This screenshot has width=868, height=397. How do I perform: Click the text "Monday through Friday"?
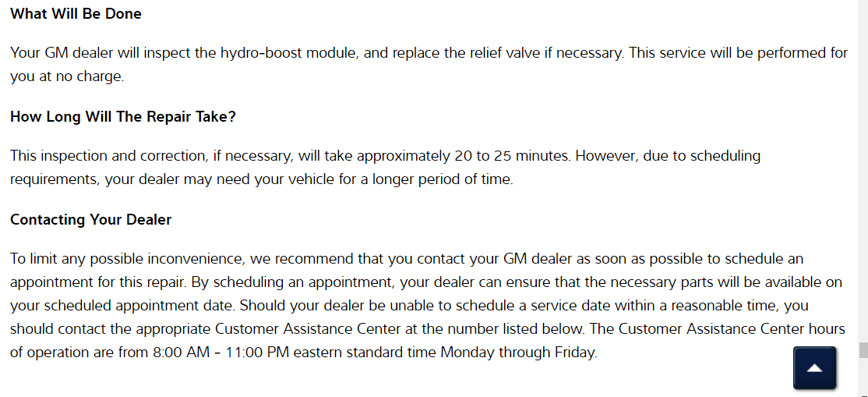pos(518,352)
